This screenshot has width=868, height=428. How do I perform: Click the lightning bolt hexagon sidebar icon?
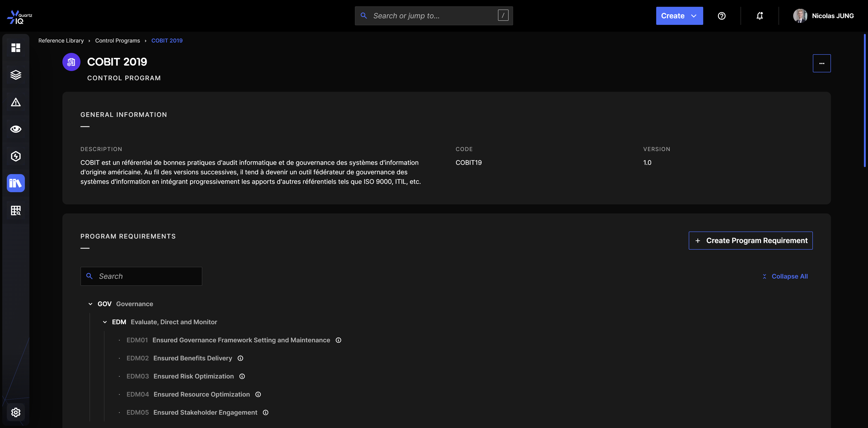click(x=16, y=156)
